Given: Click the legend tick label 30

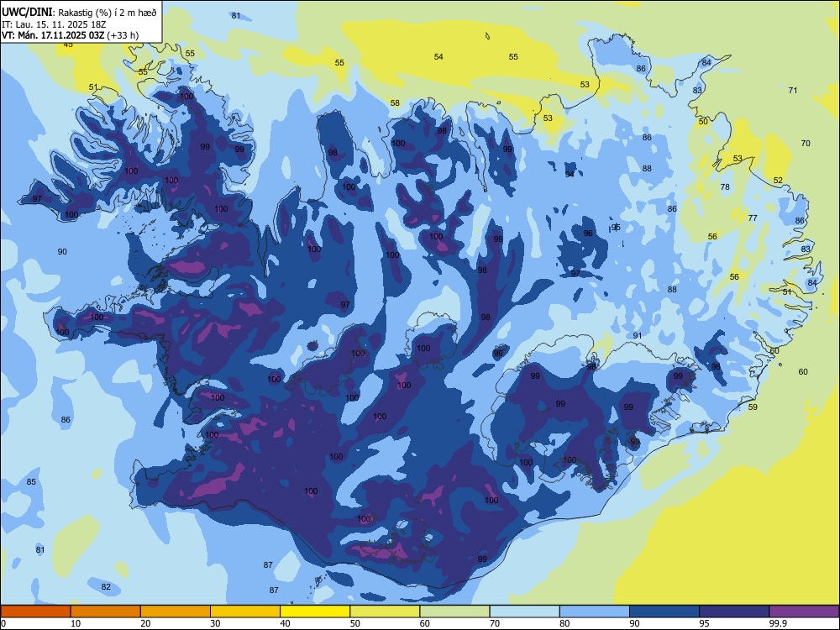Looking at the screenshot, I should (215, 623).
